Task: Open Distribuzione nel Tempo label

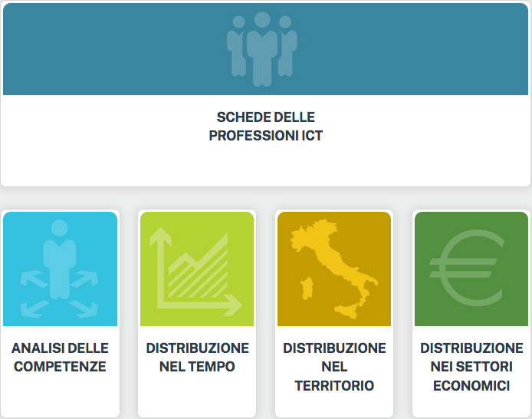Action: pyautogui.click(x=197, y=357)
